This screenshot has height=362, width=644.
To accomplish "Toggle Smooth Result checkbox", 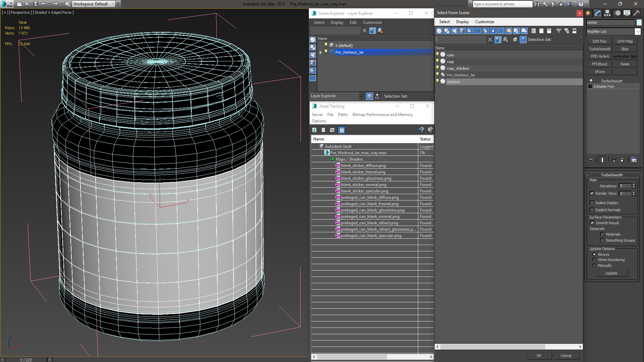I will point(592,223).
